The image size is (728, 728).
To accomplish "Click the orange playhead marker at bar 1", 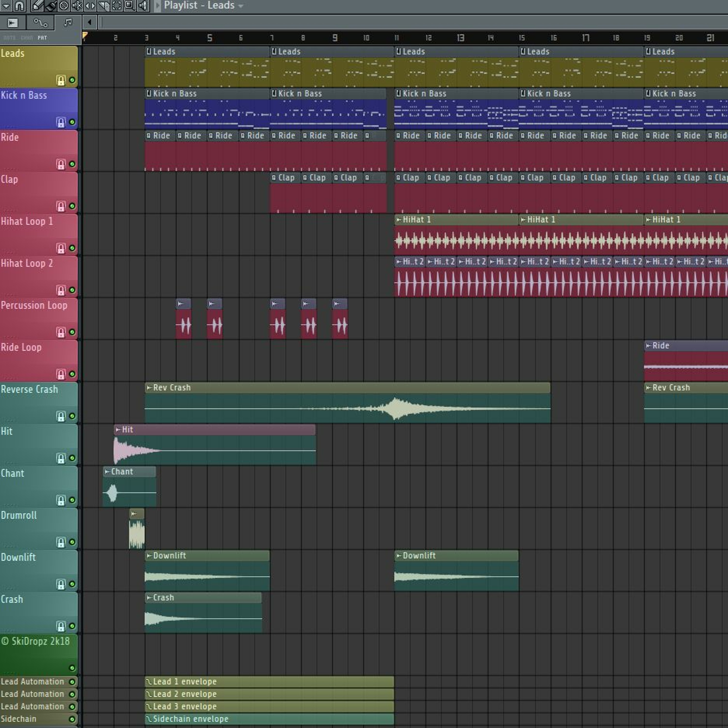I will (85, 36).
